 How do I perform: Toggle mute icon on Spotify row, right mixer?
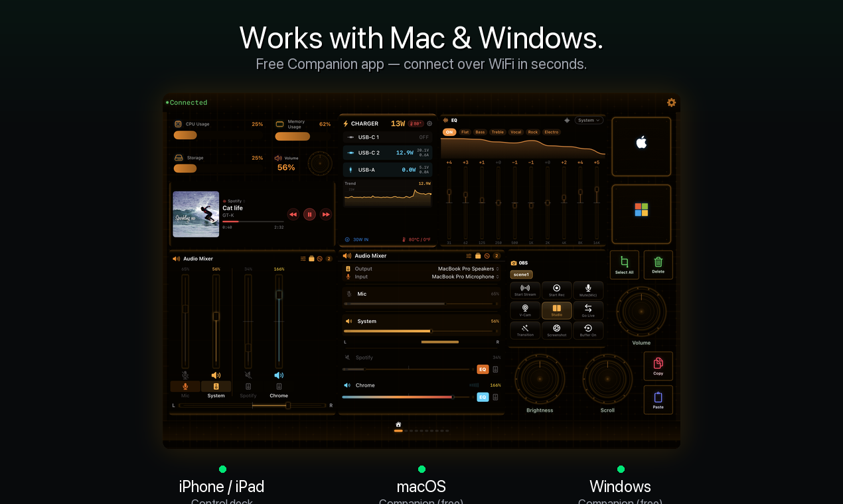click(x=347, y=357)
